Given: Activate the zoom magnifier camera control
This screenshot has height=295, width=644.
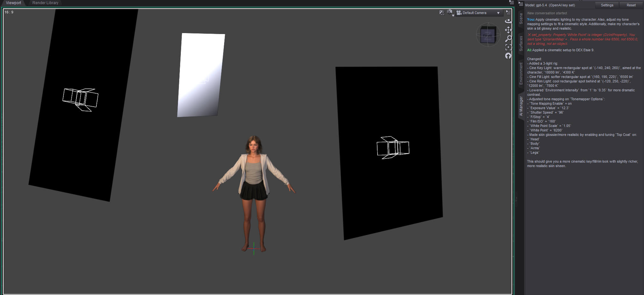Looking at the screenshot, I should click(508, 39).
